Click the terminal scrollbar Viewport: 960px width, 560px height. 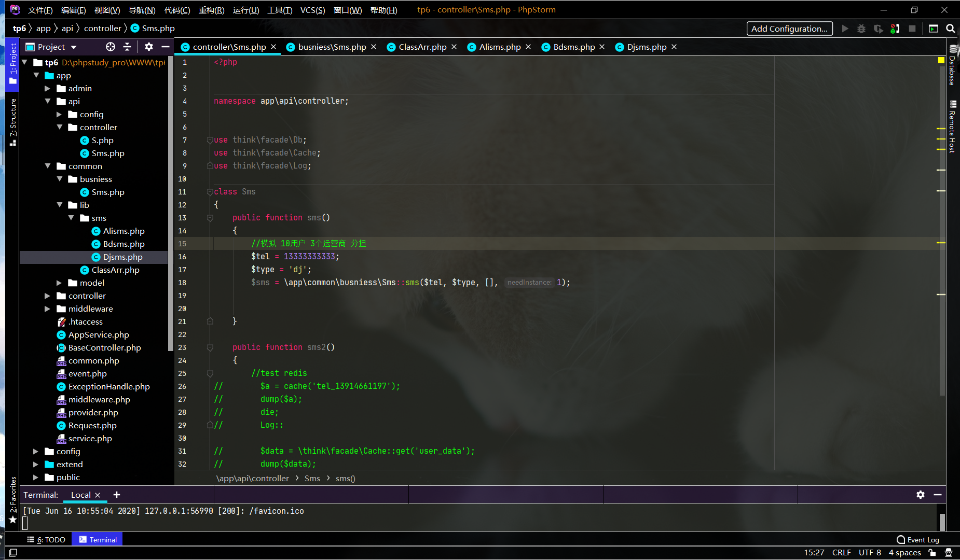point(942,521)
